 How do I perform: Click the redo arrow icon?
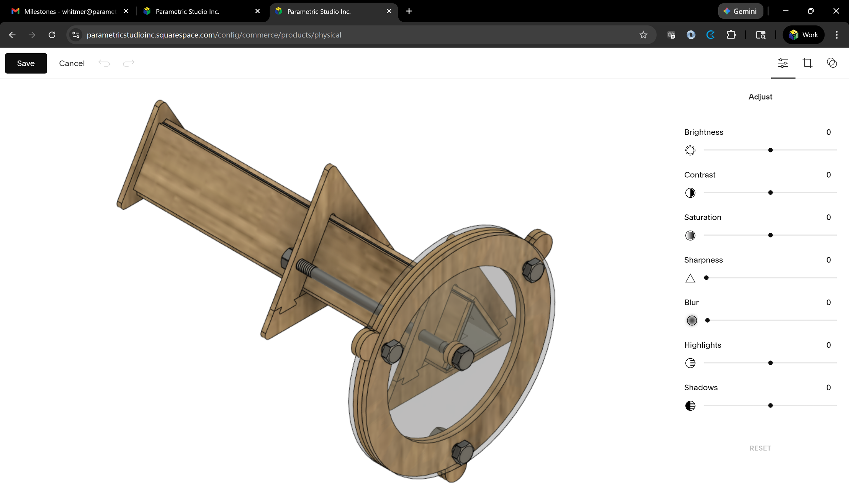[x=129, y=63]
